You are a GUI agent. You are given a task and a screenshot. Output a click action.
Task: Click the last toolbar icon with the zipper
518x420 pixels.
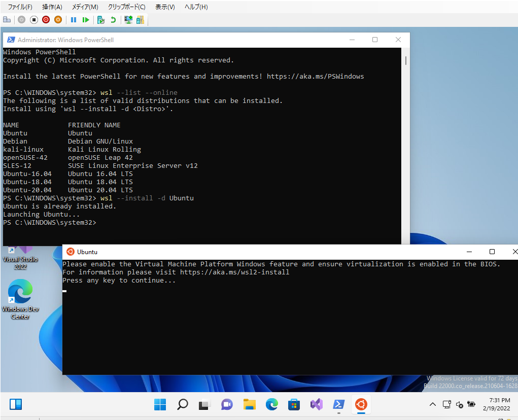click(140, 20)
